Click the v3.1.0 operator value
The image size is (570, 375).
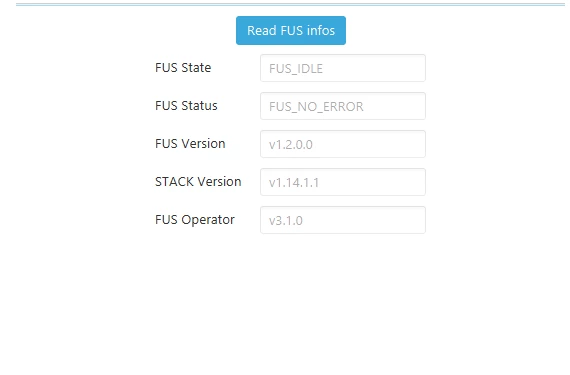[x=286, y=221]
